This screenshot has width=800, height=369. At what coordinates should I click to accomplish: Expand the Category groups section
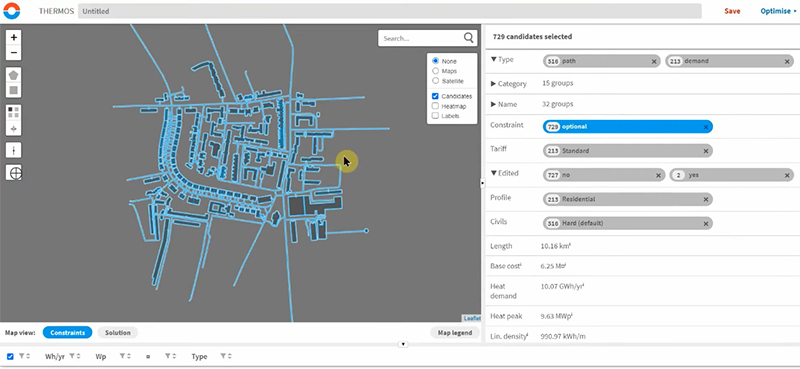pos(493,84)
